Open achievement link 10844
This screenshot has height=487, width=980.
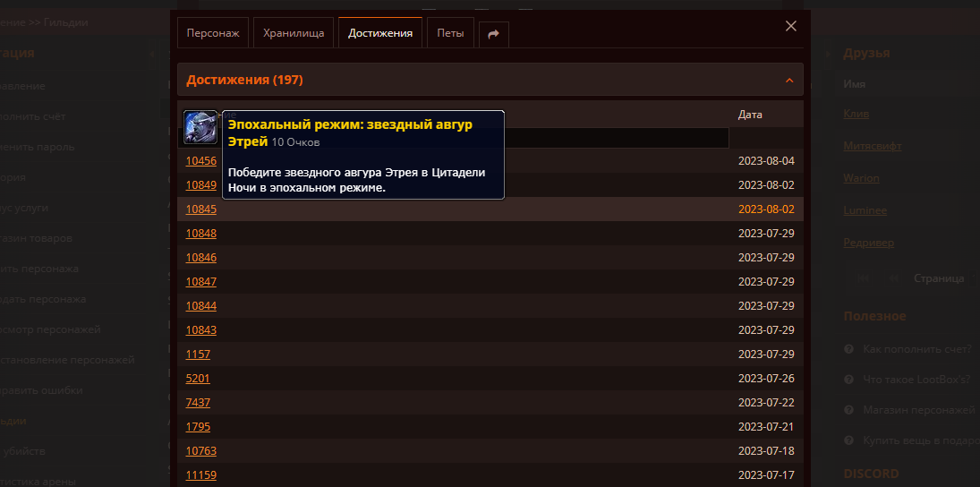coord(200,306)
